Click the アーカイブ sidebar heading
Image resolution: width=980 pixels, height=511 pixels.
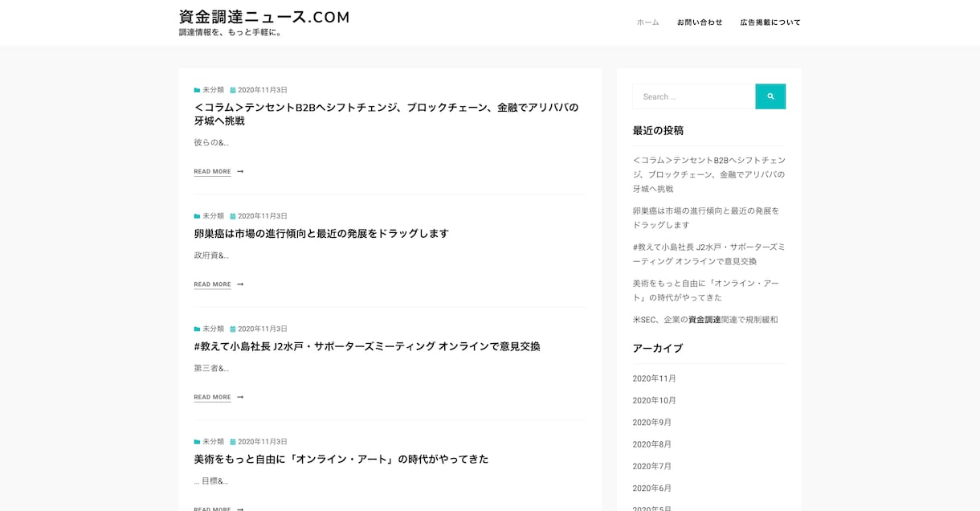pos(658,348)
